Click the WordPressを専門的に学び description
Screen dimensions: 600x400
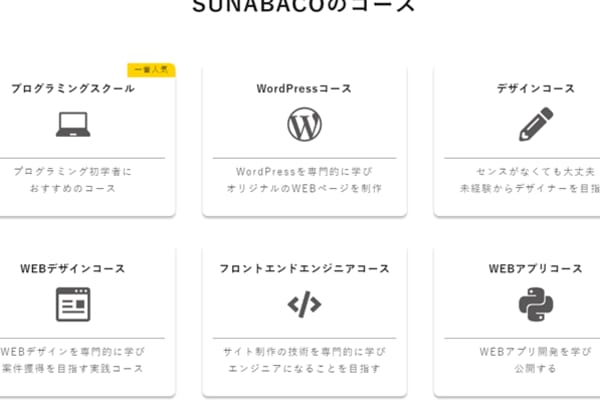pyautogui.click(x=304, y=171)
